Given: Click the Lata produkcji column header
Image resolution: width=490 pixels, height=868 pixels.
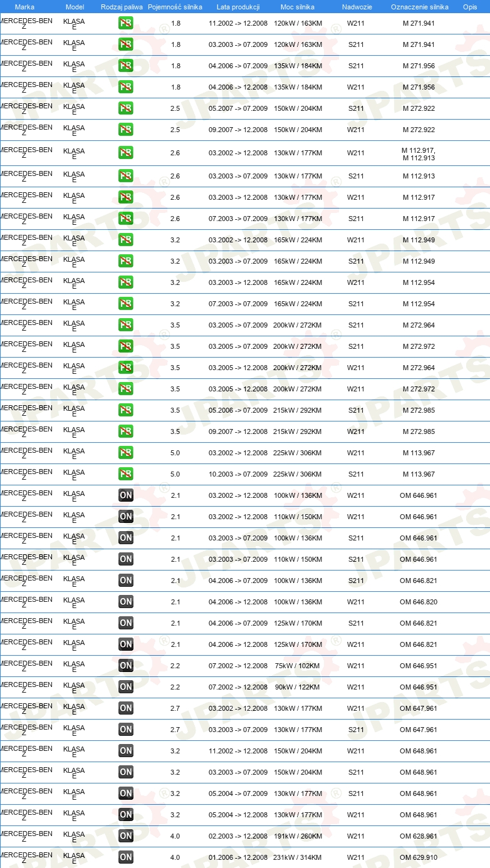Looking at the screenshot, I should coord(238,7).
